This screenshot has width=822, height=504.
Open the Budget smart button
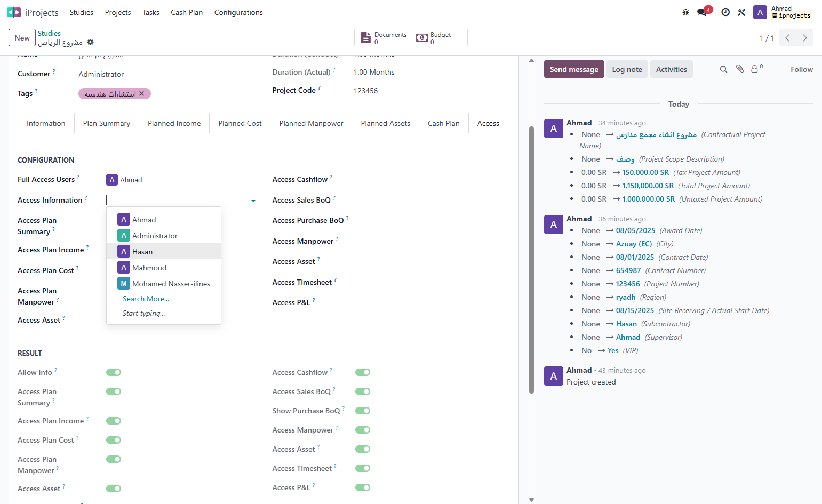[x=440, y=38]
